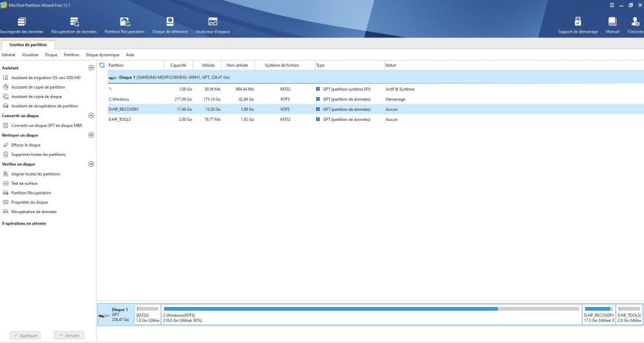Open Sauvegarde des données tool
This screenshot has width=644, height=343.
tap(21, 24)
